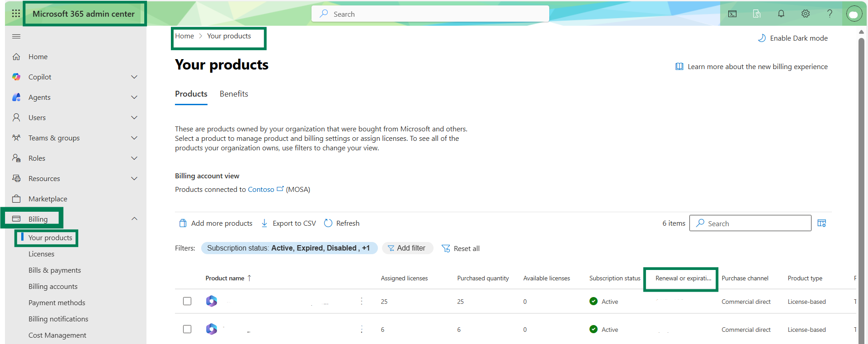Switch to the Benefits tab

tap(234, 94)
